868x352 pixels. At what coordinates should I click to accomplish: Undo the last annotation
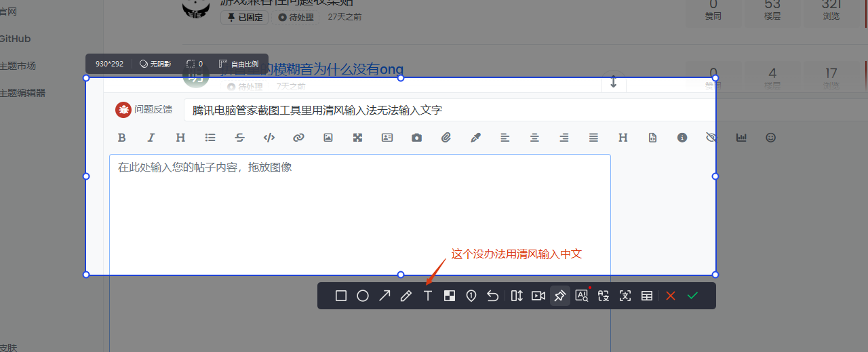tap(493, 296)
